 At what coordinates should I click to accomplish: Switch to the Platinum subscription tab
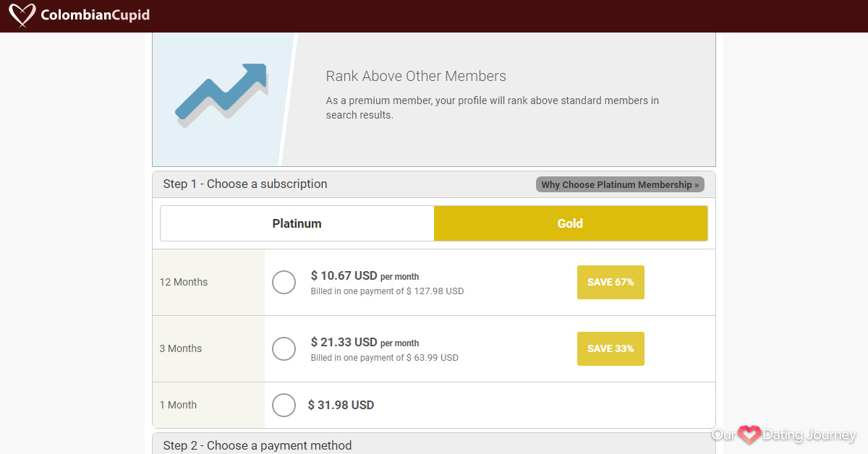(x=297, y=223)
